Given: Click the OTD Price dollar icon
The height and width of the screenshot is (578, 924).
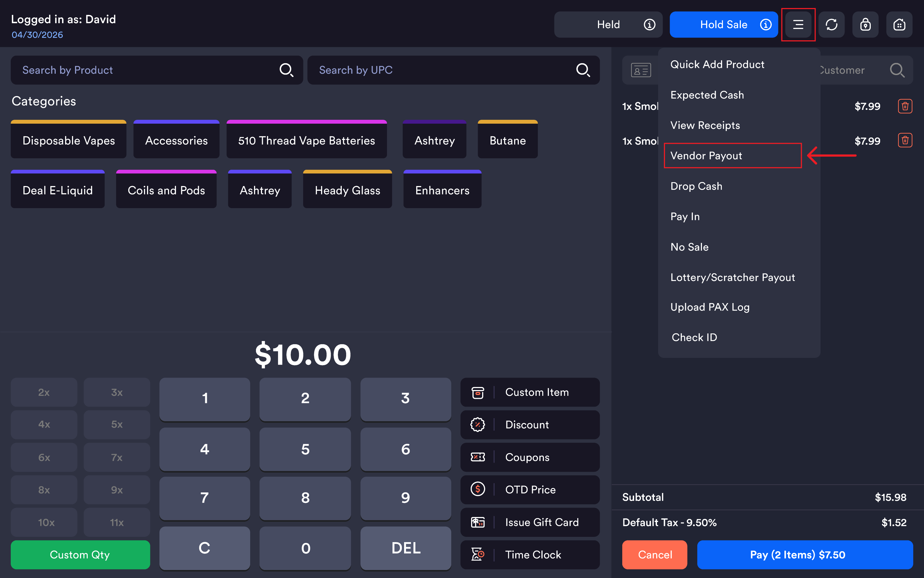Looking at the screenshot, I should 477,489.
